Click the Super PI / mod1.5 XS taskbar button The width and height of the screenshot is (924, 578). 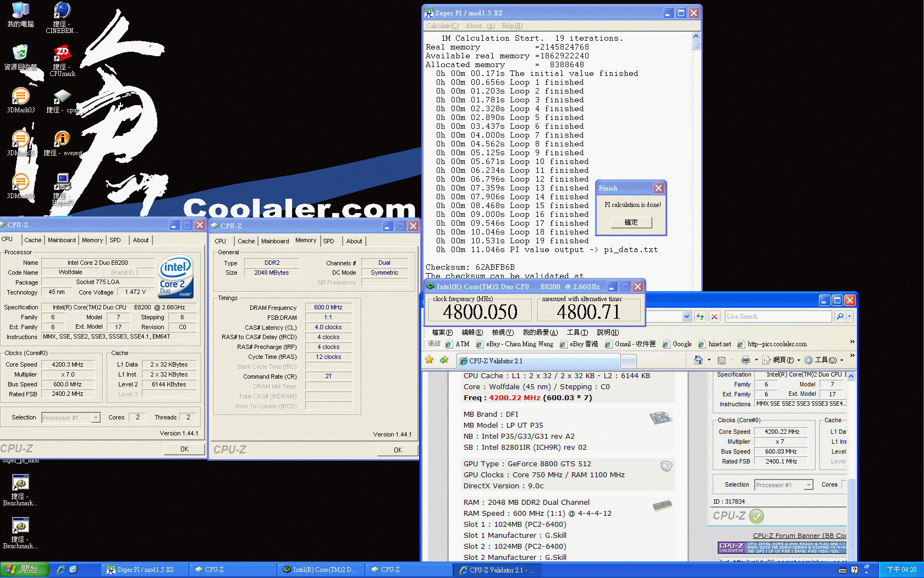click(145, 570)
